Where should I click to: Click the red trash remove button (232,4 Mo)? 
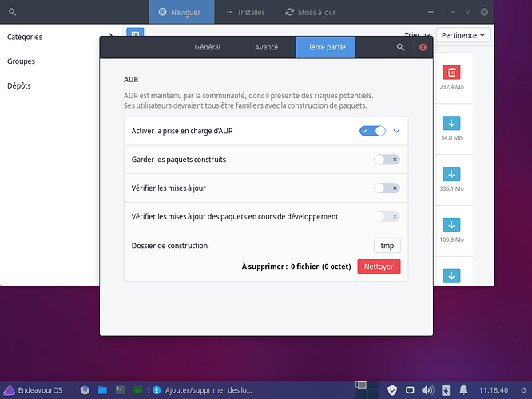(x=451, y=72)
